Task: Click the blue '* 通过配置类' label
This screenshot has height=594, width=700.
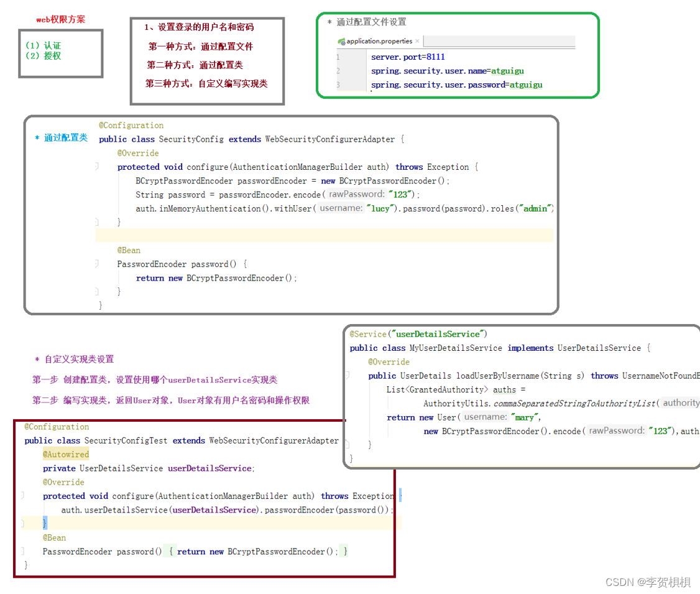Action: 62,137
